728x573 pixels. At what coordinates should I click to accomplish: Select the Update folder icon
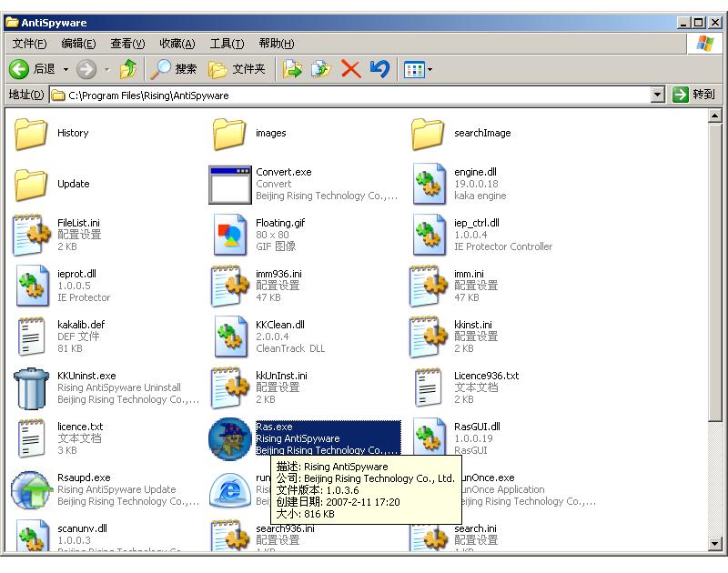tap(31, 185)
